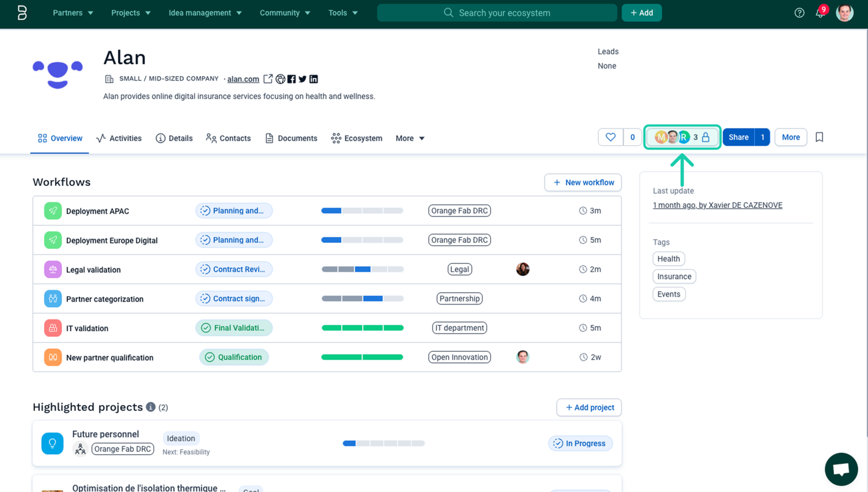Select the Insurance tag
The width and height of the screenshot is (868, 492).
pyautogui.click(x=674, y=276)
